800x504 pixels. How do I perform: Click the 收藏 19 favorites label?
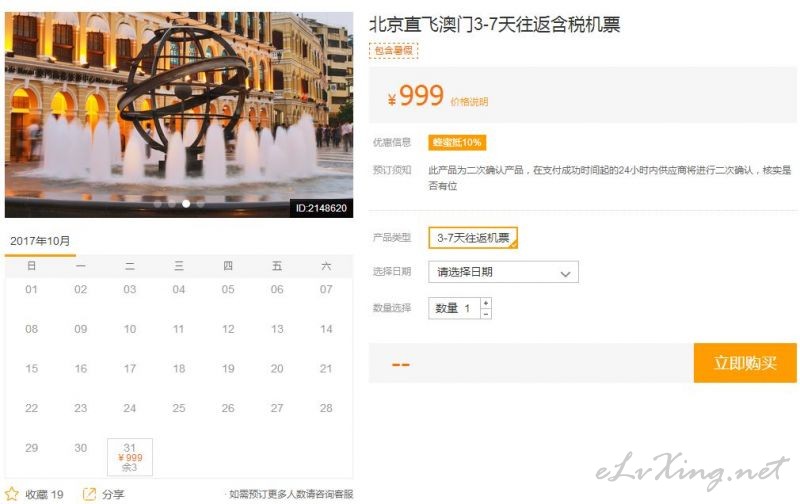coord(44,494)
